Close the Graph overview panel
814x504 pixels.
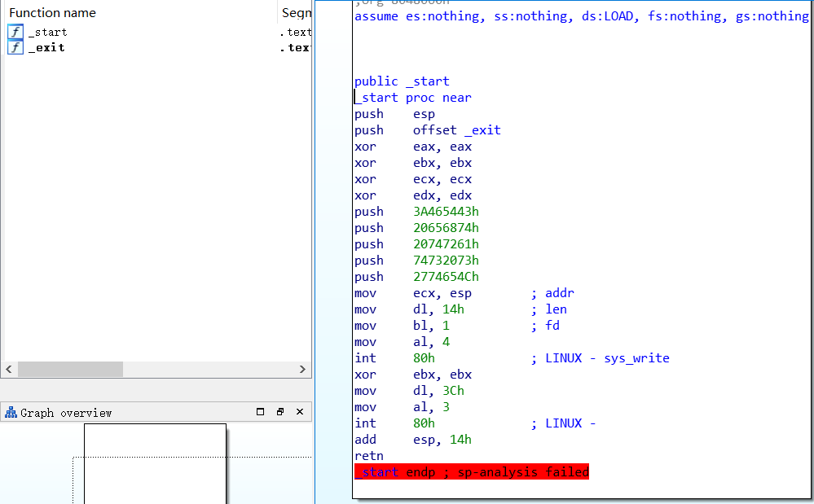tap(300, 412)
